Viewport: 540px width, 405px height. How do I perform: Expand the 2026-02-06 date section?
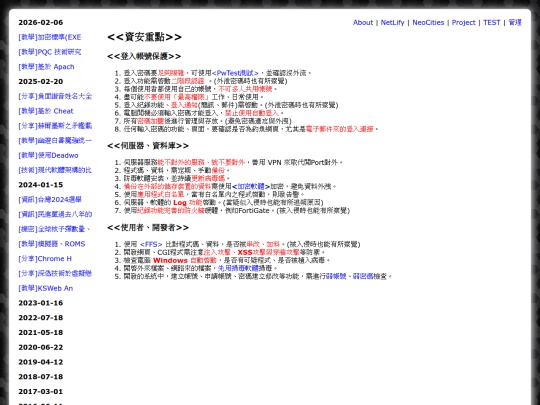click(x=41, y=23)
